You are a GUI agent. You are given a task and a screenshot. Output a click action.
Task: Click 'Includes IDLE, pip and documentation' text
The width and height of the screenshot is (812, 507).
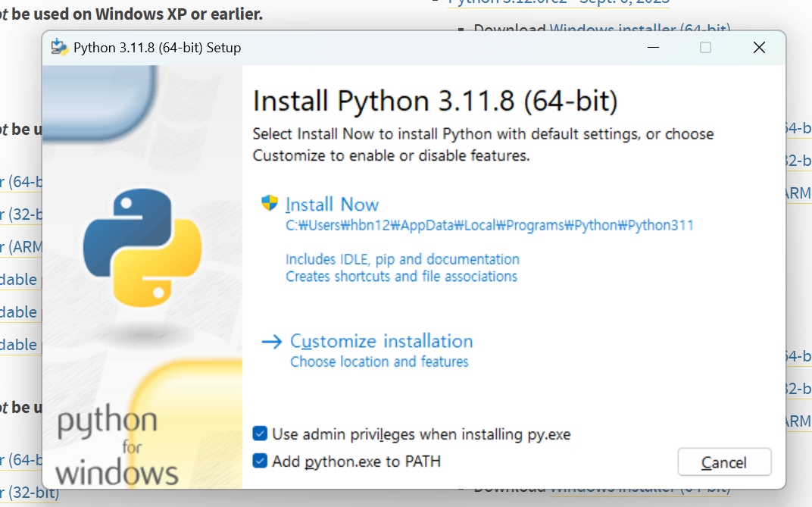pyautogui.click(x=402, y=259)
